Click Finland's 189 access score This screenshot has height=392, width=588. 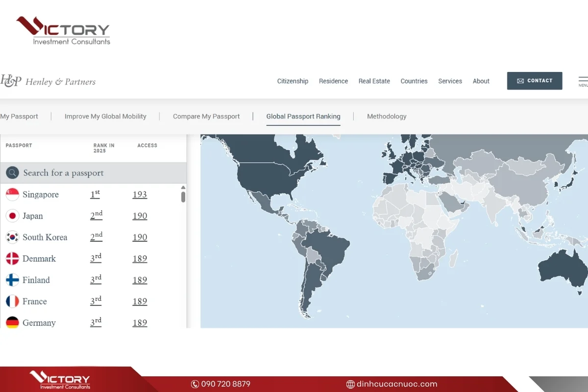[x=140, y=280]
